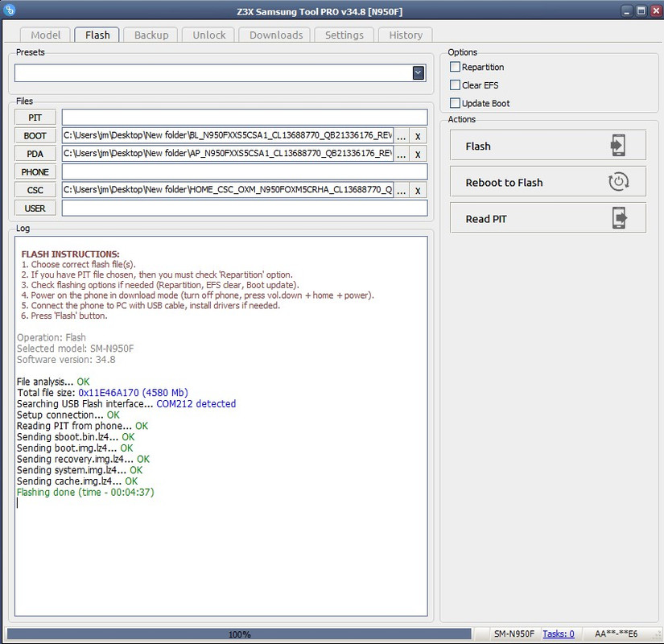Click the Reboot to Flash power icon
The height and width of the screenshot is (644, 664).
point(618,182)
